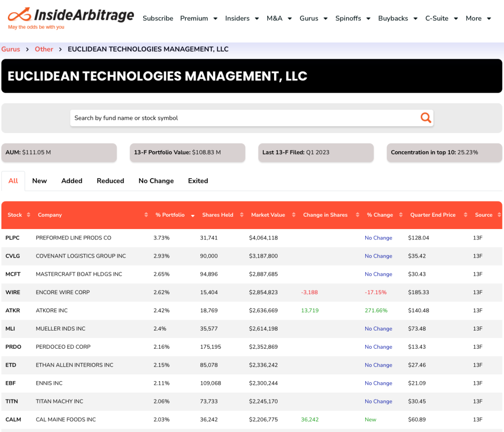Sort by Company column arrows
Screen dimensions: 504x432
click(x=146, y=215)
